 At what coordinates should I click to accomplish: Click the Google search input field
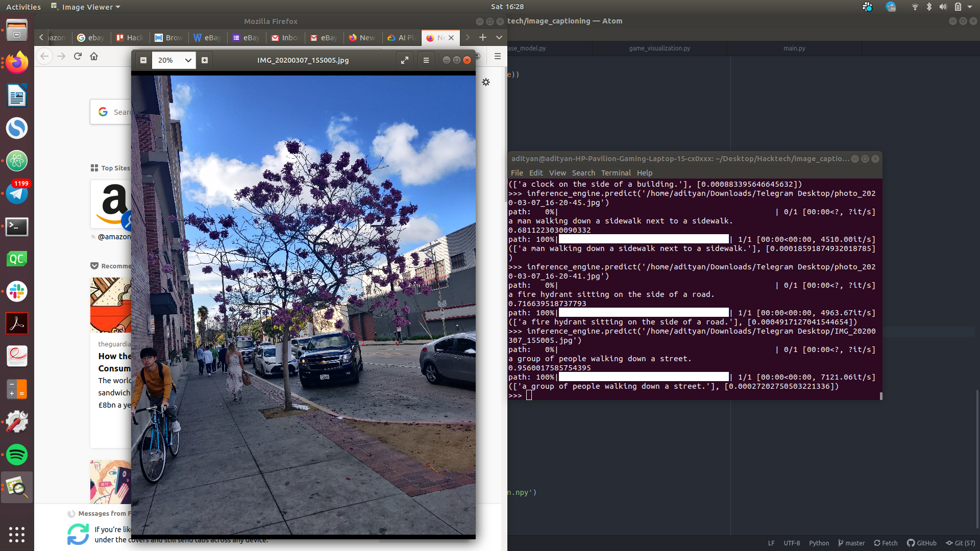(121, 112)
